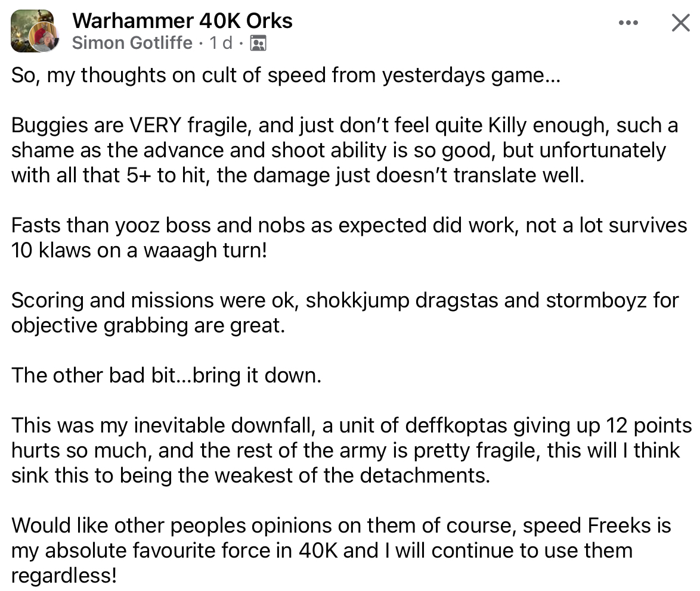The height and width of the screenshot is (591, 700).
Task: Open the Warhammer 40K Orks group page
Action: [182, 20]
